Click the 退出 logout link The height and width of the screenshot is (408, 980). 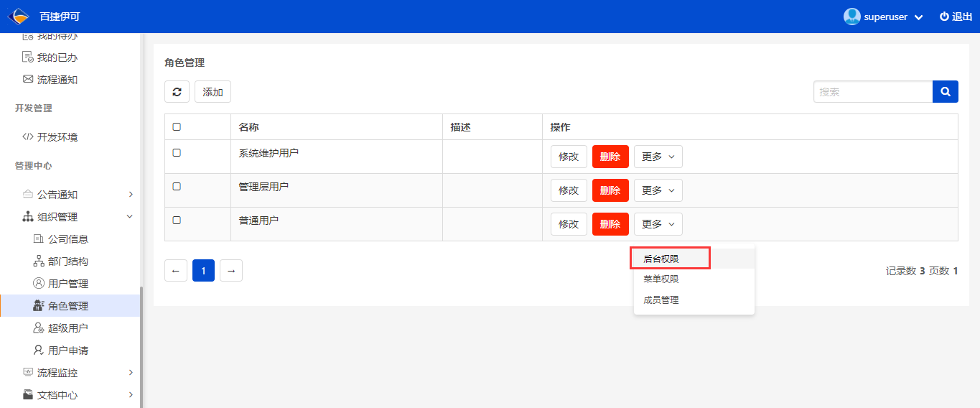tap(956, 17)
